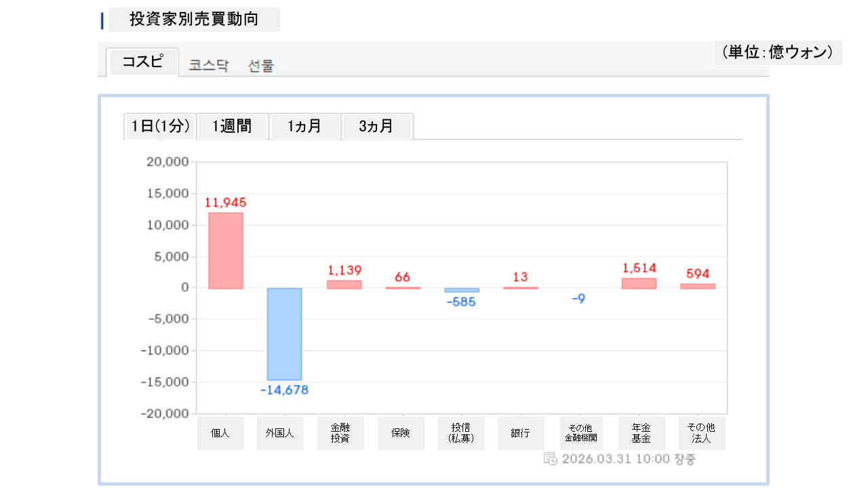Select the 1日(1分) period tab
Screen dimensions: 868x488
click(160, 126)
